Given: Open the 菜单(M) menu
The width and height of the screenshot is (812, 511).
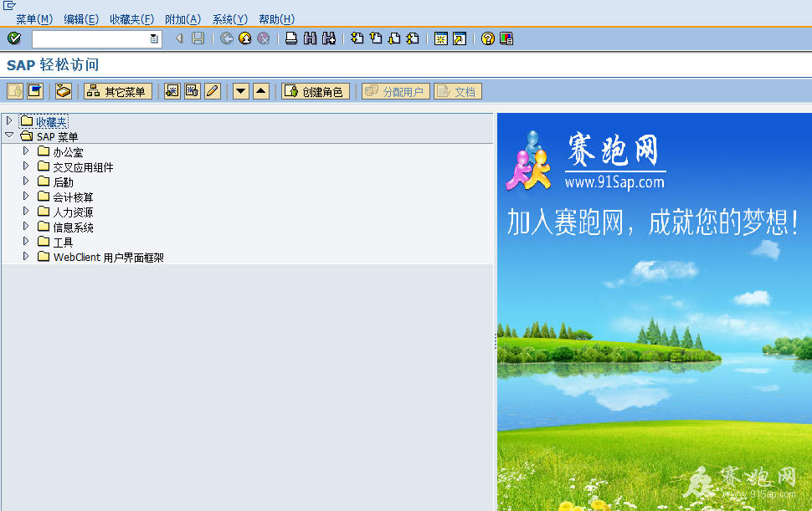Looking at the screenshot, I should pos(34,19).
